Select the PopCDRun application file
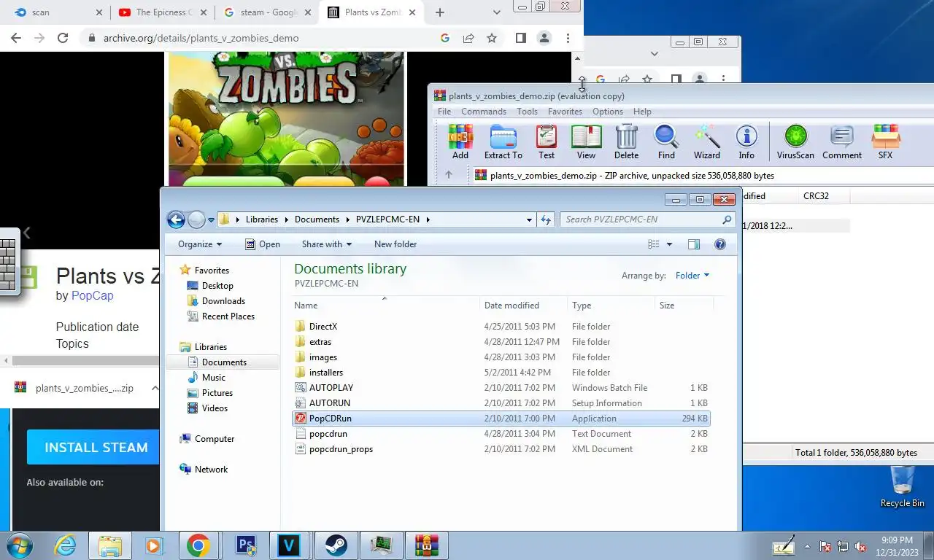 [x=501, y=419]
